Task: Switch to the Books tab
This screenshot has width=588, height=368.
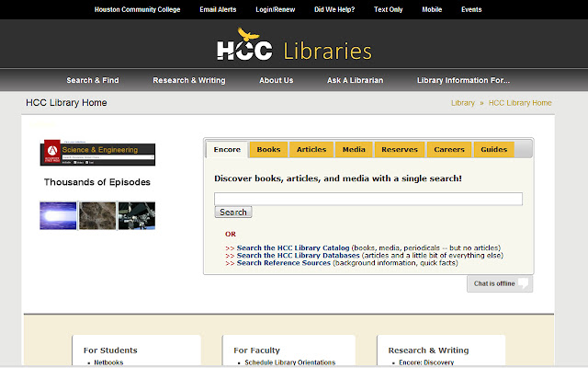Action: (268, 149)
